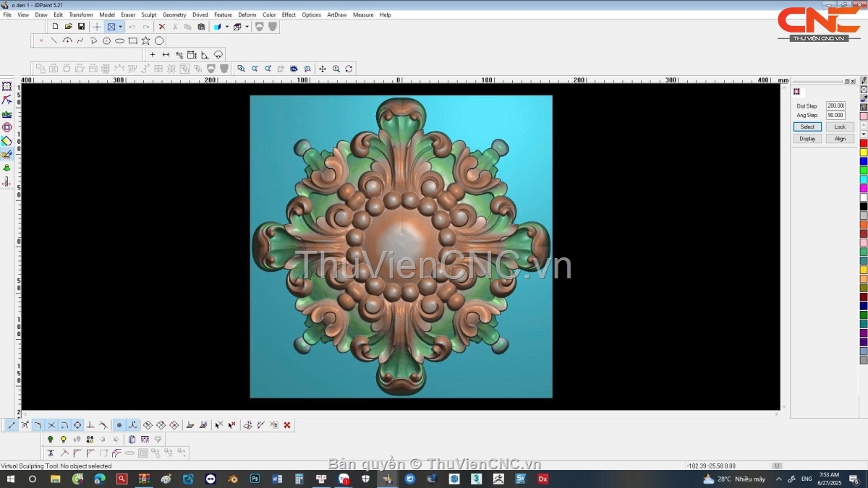Viewport: 868px width, 488px height.
Task: Click the Ang Step input field
Action: point(835,115)
